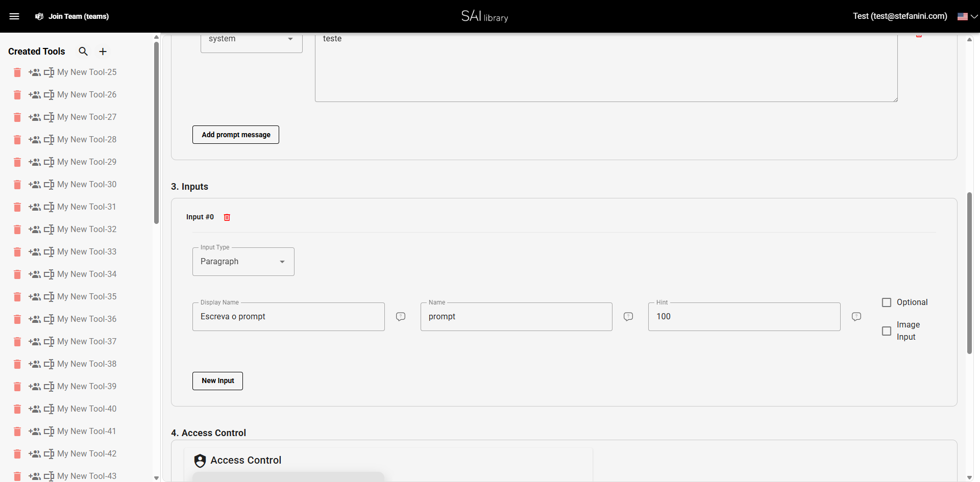Click the New Input button

tap(217, 380)
